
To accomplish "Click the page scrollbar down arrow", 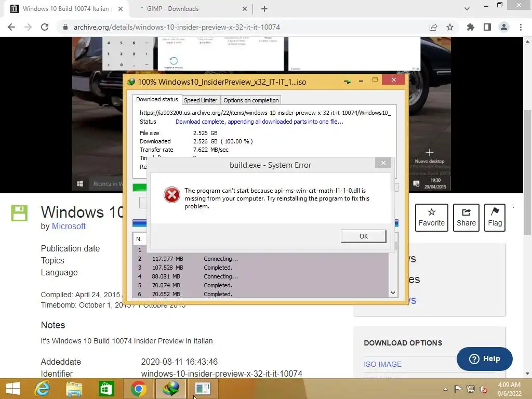I will tap(527, 374).
